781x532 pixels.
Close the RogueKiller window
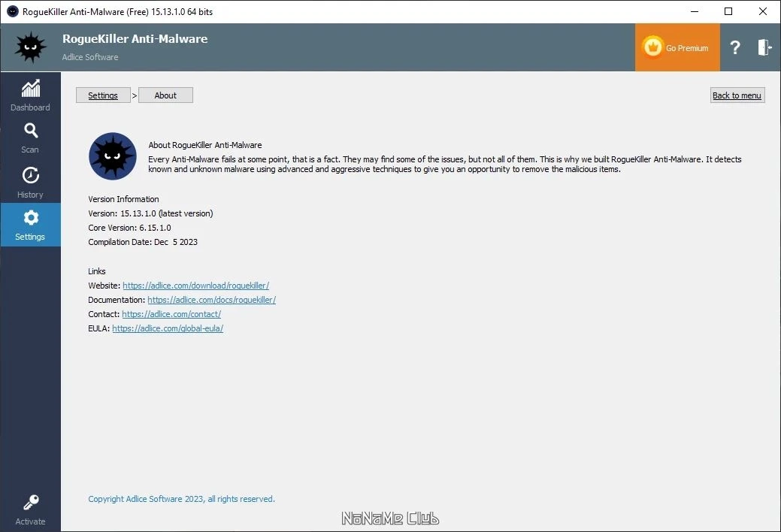(x=762, y=11)
